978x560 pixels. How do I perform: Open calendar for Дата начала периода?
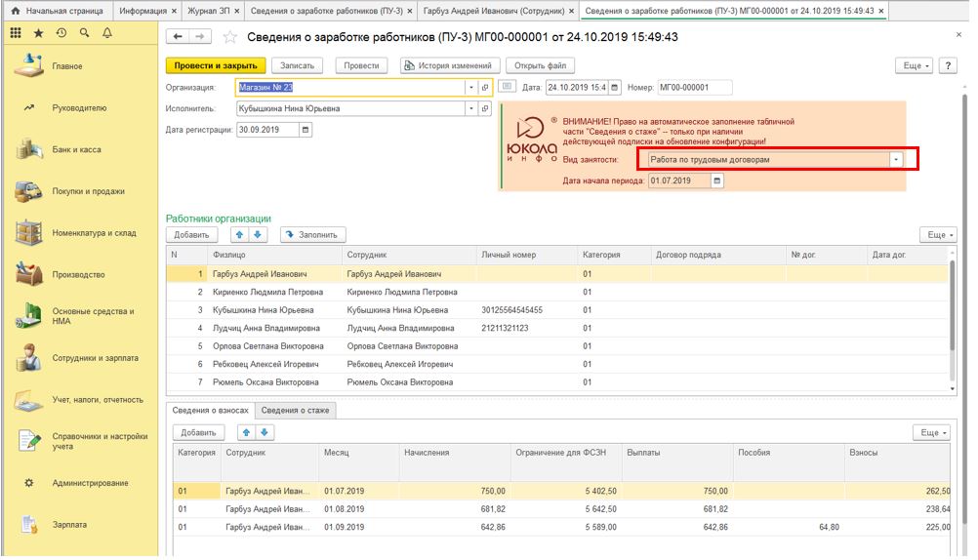click(717, 180)
